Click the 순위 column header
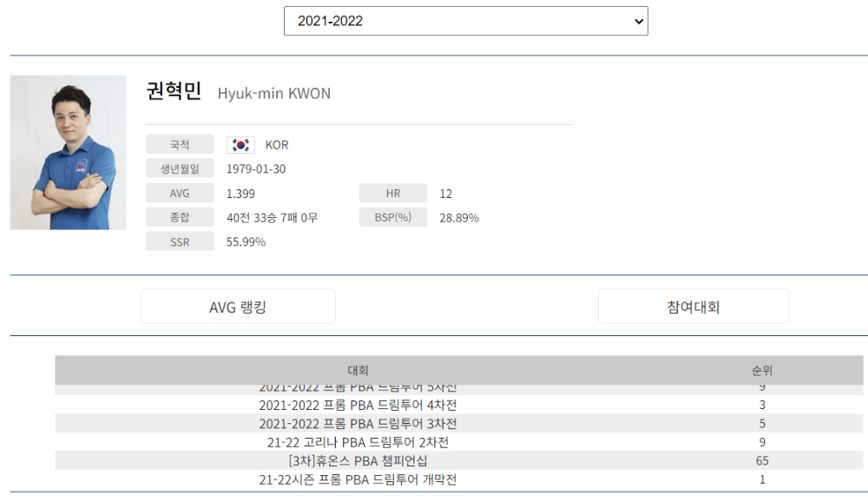This screenshot has width=868, height=502. 762,370
